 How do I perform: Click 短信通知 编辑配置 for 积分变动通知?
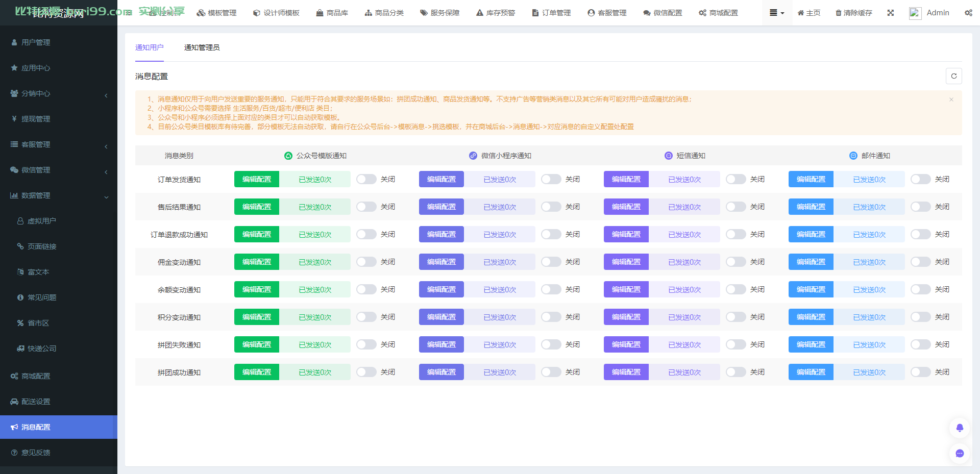pos(626,317)
